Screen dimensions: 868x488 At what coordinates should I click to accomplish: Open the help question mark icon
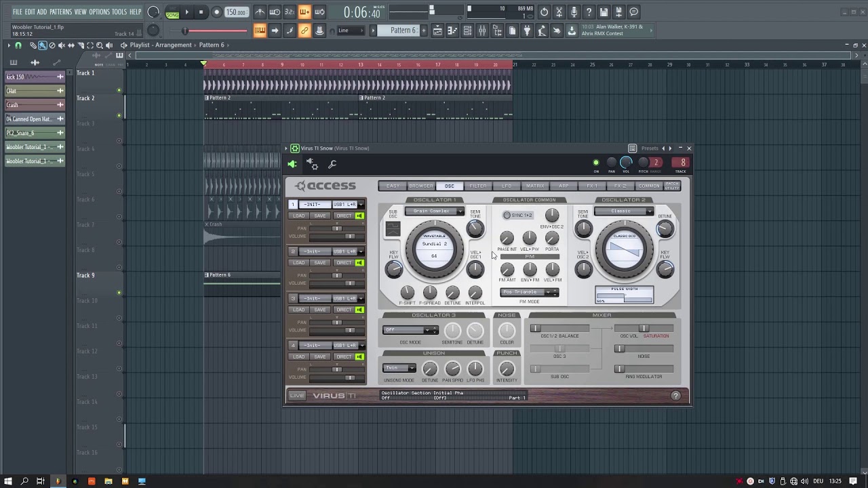point(589,12)
